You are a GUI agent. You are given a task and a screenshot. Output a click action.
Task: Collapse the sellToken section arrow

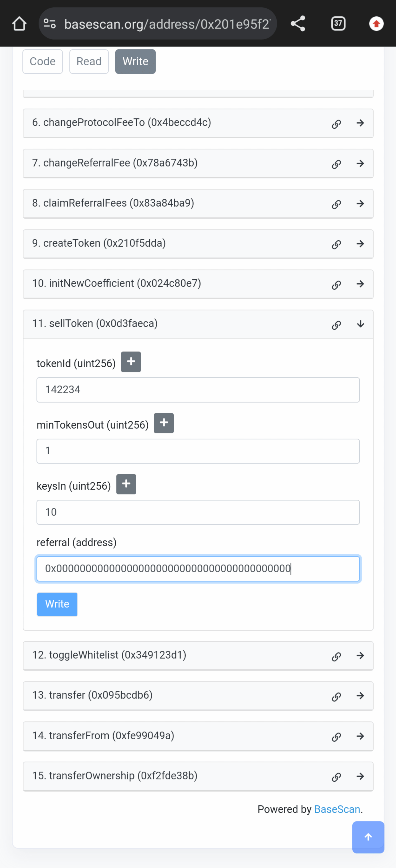point(360,324)
